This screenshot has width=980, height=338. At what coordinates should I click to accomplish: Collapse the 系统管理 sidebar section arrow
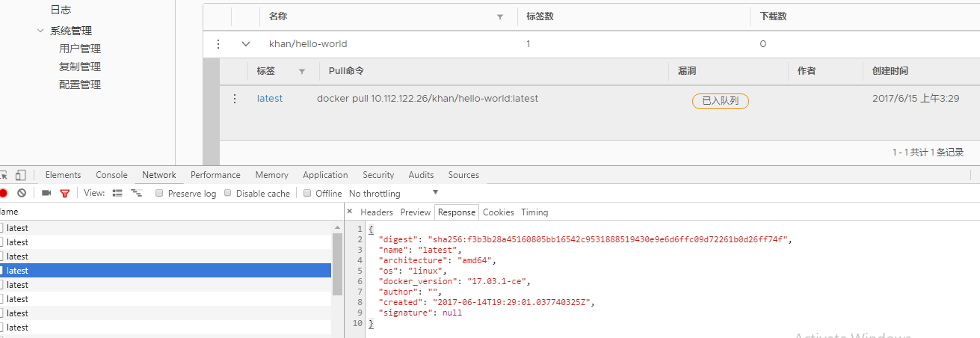pos(40,31)
